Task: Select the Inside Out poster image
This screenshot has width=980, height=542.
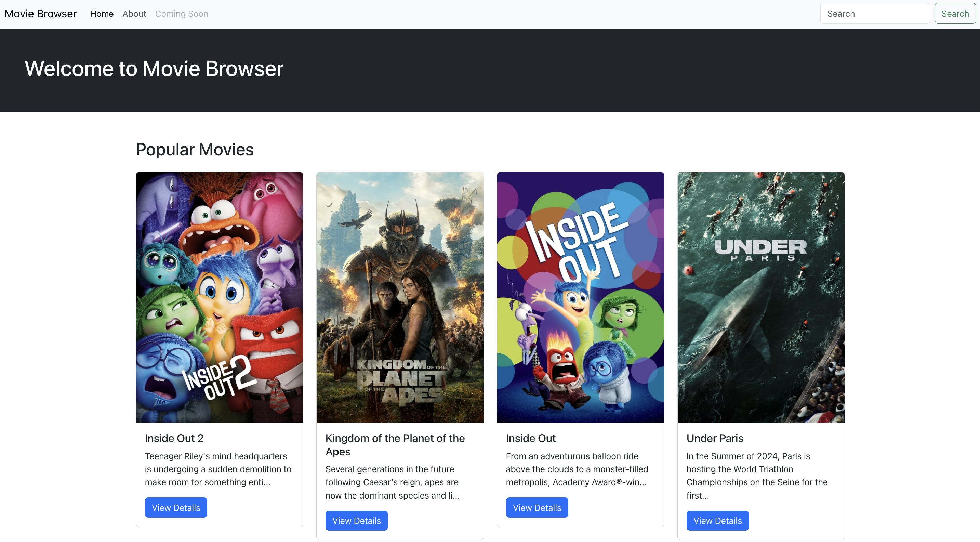Action: coord(581,297)
